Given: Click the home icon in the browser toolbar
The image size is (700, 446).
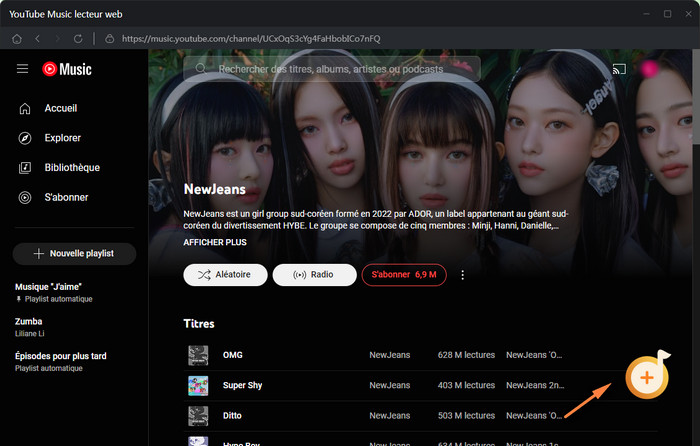Looking at the screenshot, I should click(x=17, y=38).
